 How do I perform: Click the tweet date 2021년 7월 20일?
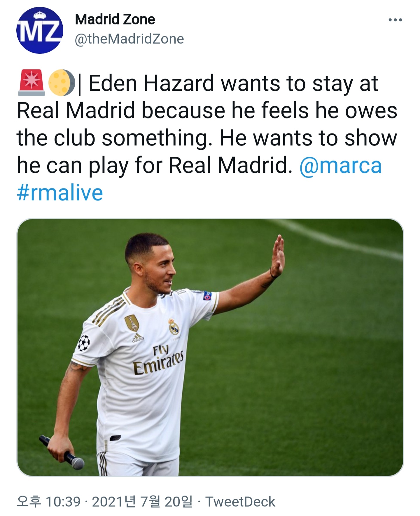tap(142, 502)
